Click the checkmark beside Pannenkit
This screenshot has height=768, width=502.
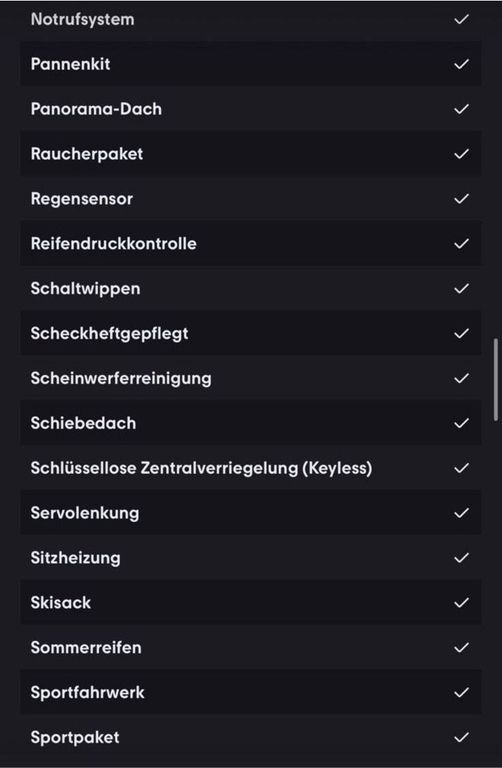(x=461, y=64)
